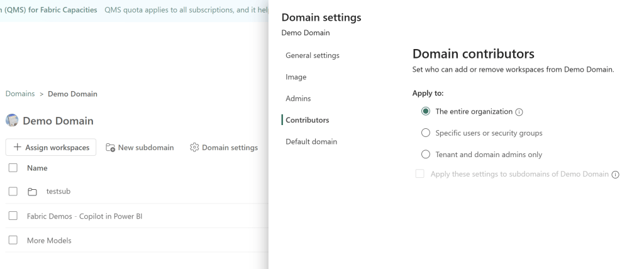The image size is (644, 269).
Task: Switch to the Image settings tab
Action: tap(296, 77)
